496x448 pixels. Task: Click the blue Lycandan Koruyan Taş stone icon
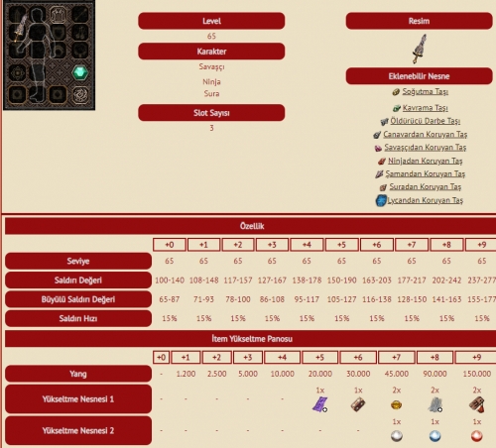(x=381, y=200)
